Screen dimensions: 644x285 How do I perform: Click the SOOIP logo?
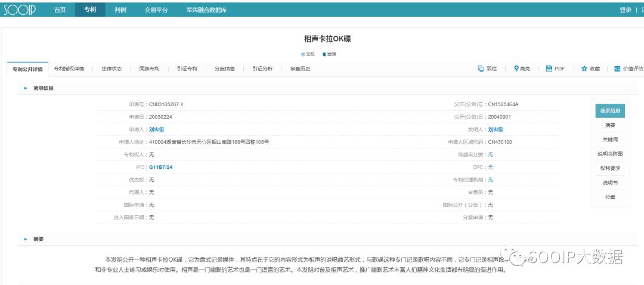pyautogui.click(x=19, y=10)
